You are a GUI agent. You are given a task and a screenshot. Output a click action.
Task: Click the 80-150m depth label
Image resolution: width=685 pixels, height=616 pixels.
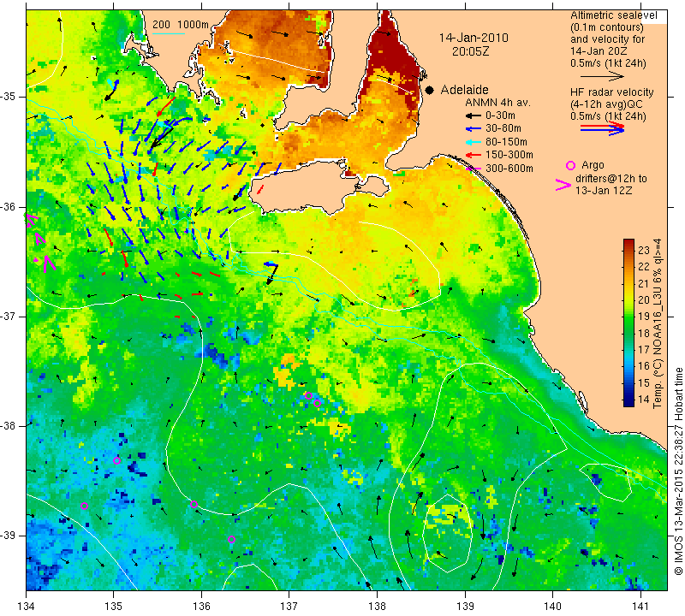(x=506, y=142)
